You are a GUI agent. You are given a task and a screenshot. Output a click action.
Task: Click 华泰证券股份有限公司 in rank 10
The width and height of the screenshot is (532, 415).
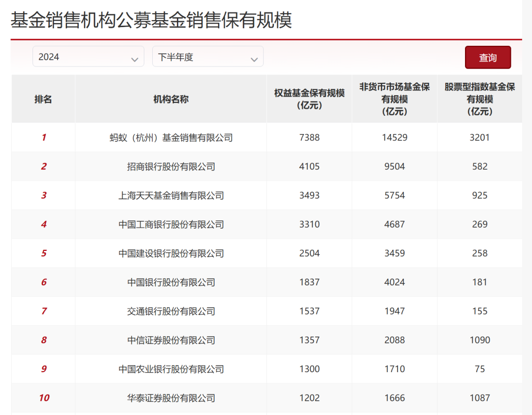click(x=171, y=398)
